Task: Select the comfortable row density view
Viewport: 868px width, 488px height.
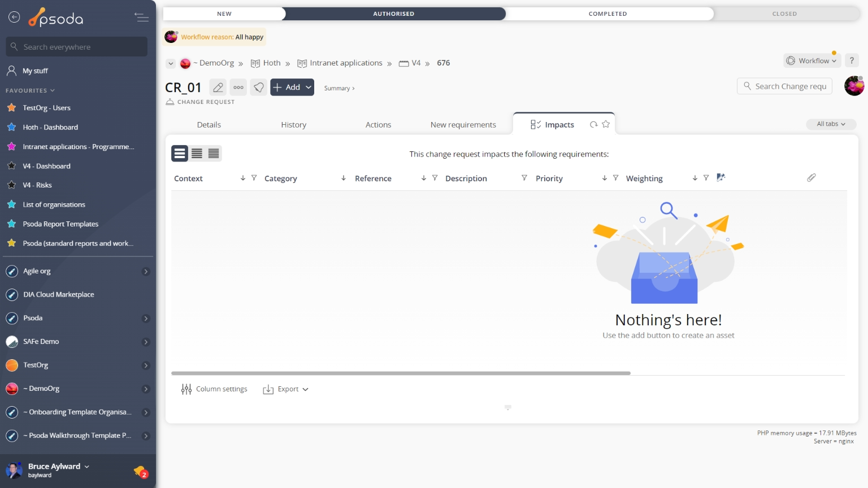Action: tap(180, 153)
